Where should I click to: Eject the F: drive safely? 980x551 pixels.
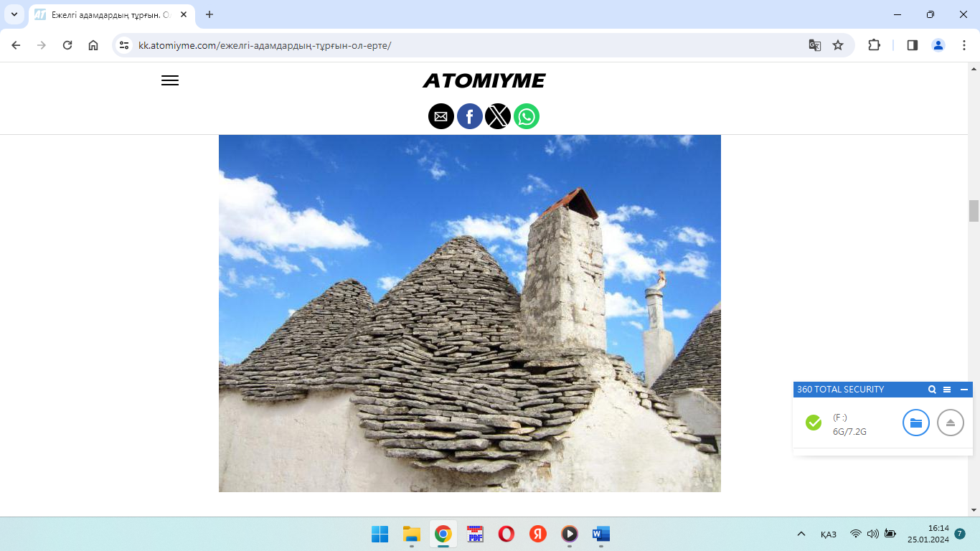(951, 423)
